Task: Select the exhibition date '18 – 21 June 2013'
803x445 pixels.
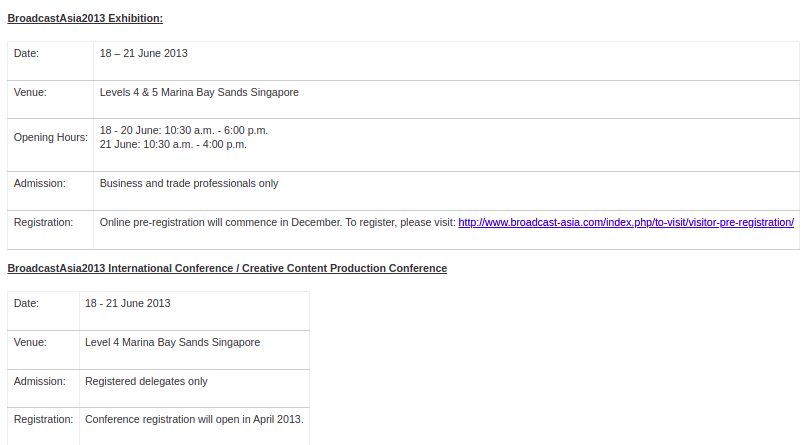Action: (x=143, y=53)
